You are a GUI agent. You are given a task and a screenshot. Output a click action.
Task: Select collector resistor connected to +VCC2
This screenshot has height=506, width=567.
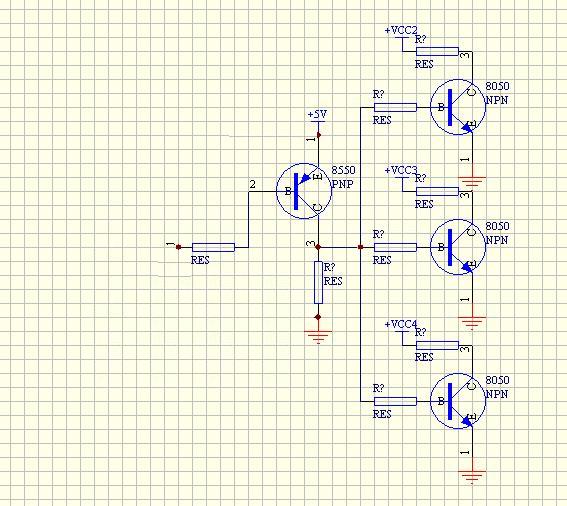point(437,51)
